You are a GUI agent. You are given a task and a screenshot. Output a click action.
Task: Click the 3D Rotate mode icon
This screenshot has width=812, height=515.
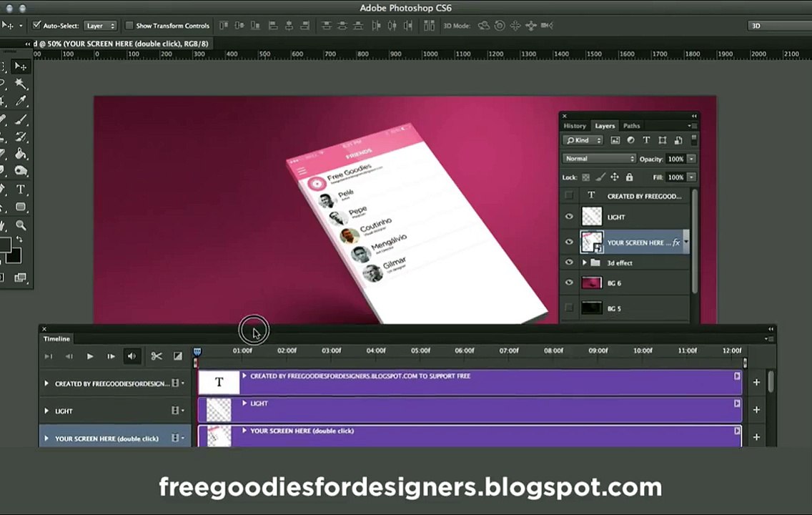tap(484, 25)
